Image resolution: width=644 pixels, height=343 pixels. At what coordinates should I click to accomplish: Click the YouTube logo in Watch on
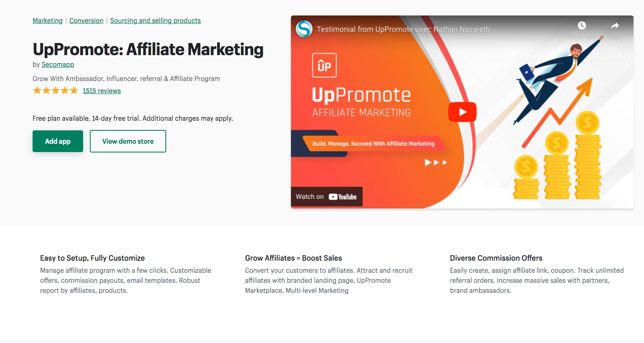click(x=343, y=197)
